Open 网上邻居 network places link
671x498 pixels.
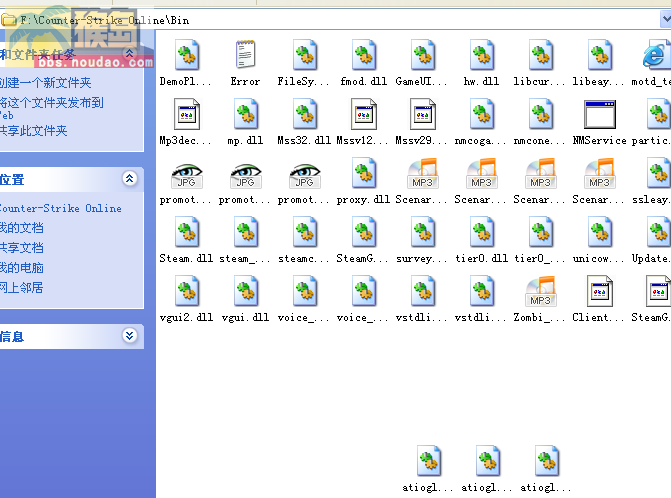pyautogui.click(x=22, y=287)
